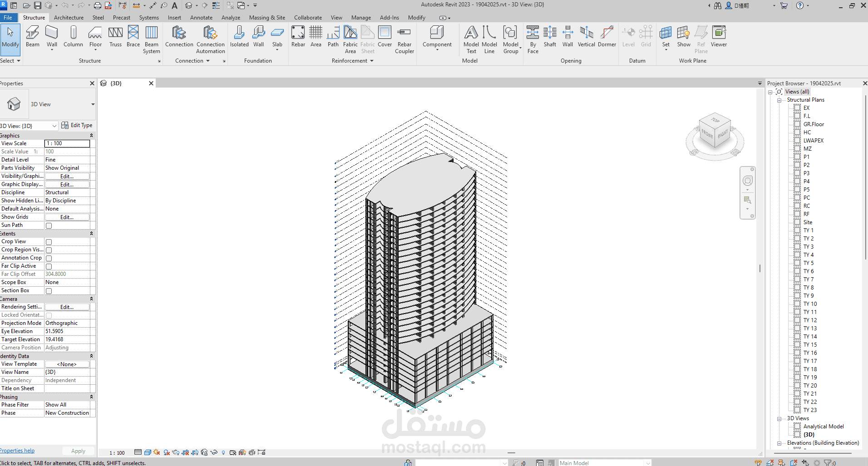Select the Model Line tool
This screenshot has width=868, height=466.
tap(489, 39)
